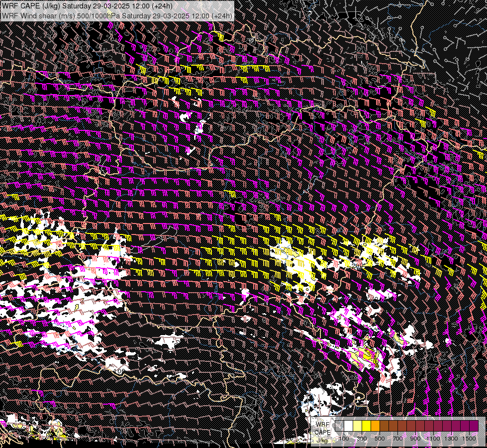Screen dimensions: 487x448
Task: Click the WRF Wind shear title line
Action: (x=117, y=16)
